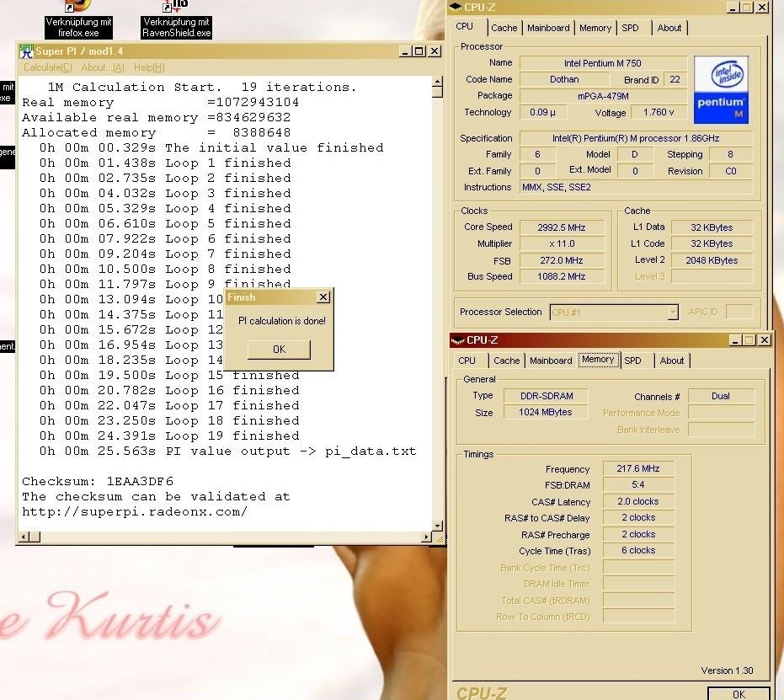The width and height of the screenshot is (784, 700).
Task: Click the Checksum: 1EAA3DF6 line
Action: (98, 482)
